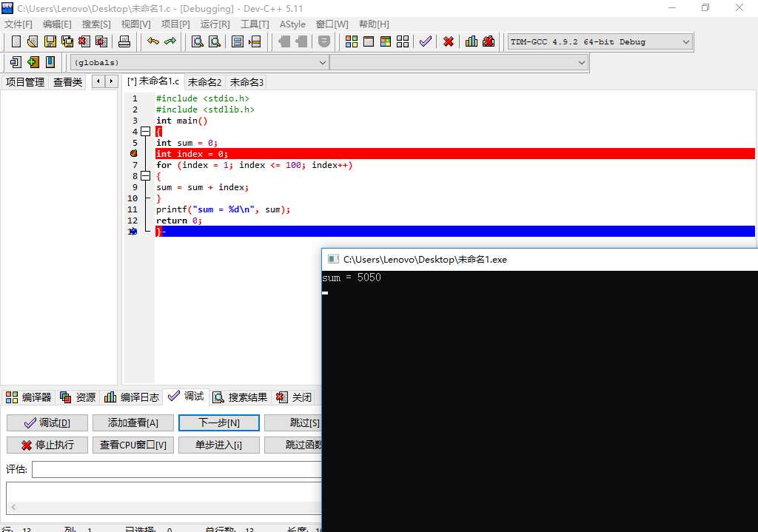Click the 查看CPU窗口[V] button
758x532 pixels.
(133, 445)
